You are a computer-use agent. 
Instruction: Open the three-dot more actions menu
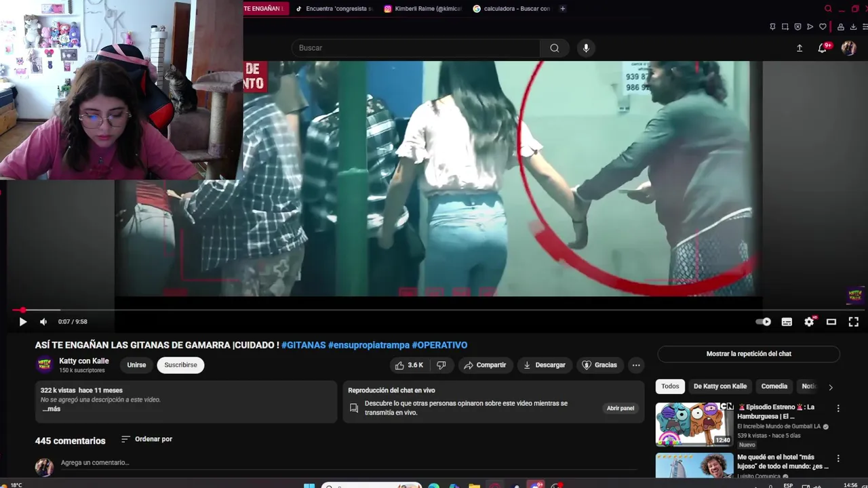(636, 365)
